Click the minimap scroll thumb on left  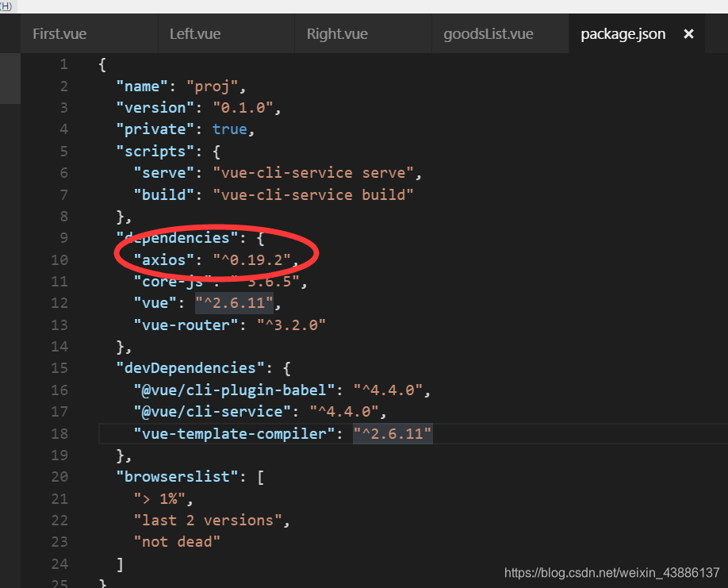pos(10,79)
